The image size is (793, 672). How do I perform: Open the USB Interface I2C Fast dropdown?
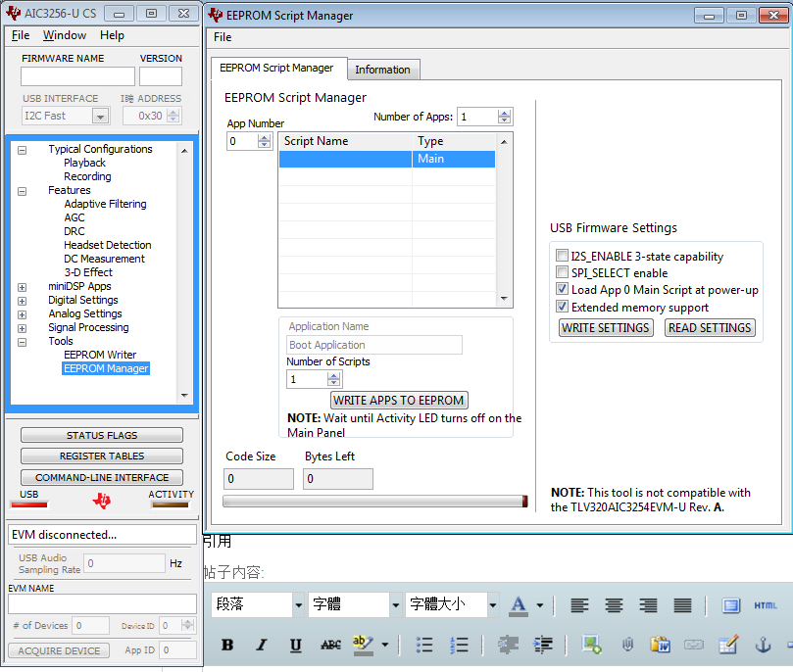pyautogui.click(x=100, y=117)
